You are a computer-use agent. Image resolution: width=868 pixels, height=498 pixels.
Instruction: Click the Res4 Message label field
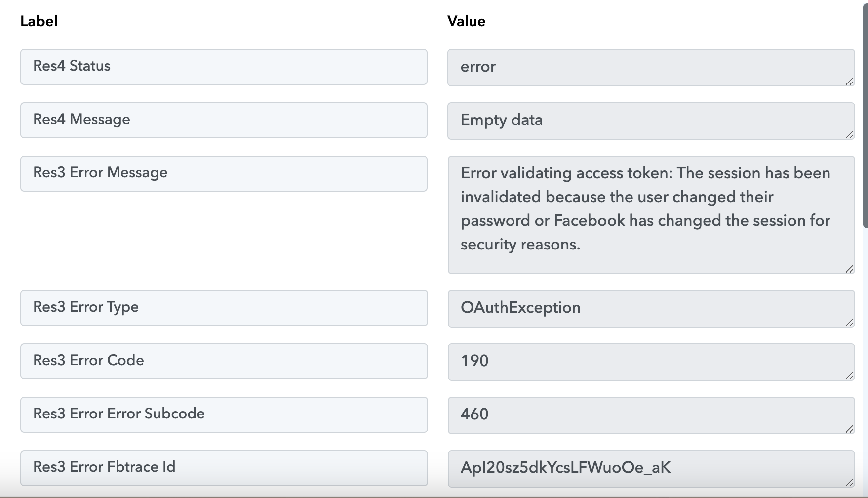(x=224, y=120)
